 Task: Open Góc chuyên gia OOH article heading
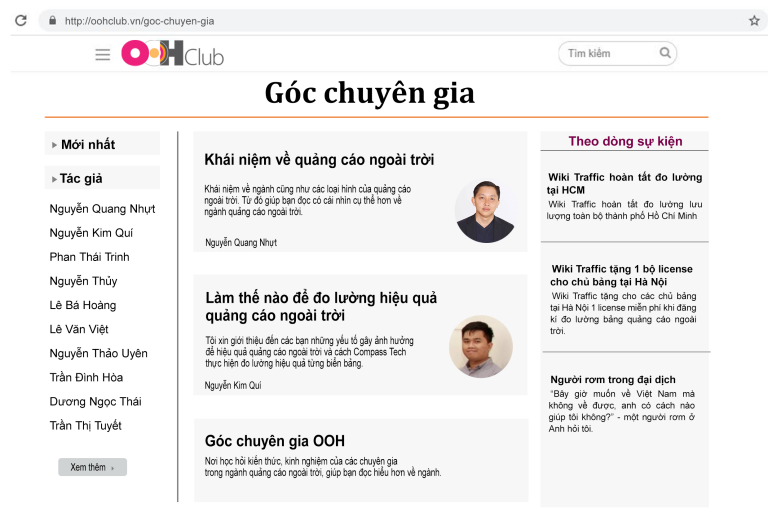click(274, 441)
